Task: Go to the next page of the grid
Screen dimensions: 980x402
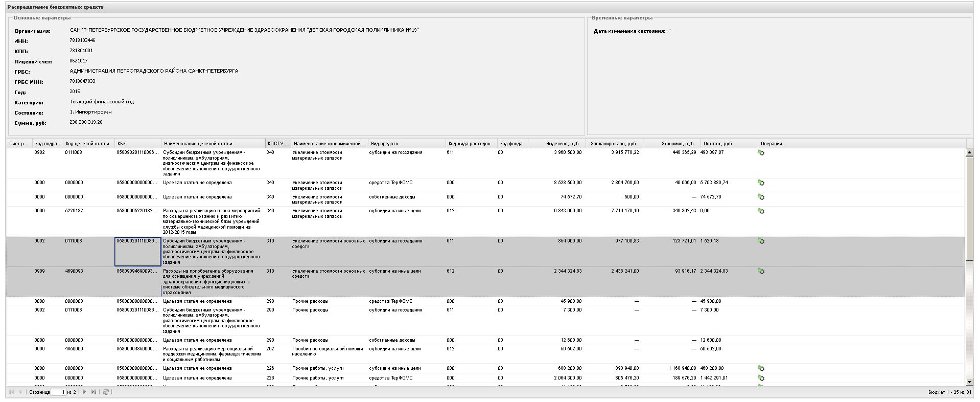Action: (84, 392)
